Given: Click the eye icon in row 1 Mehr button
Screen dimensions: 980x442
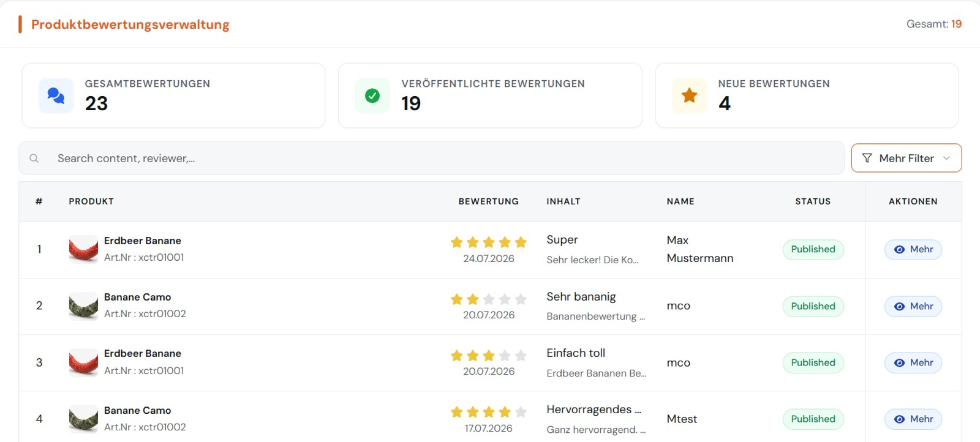Looking at the screenshot, I should click(x=899, y=250).
